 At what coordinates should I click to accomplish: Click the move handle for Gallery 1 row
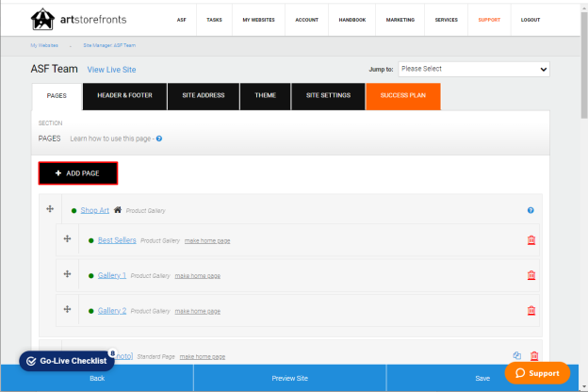click(67, 274)
